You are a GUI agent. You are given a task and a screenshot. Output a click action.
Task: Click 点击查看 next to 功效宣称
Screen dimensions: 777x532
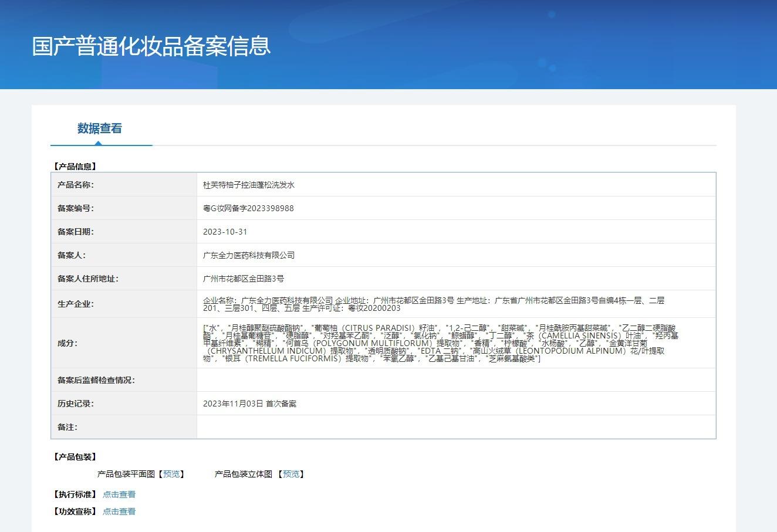click(x=119, y=511)
